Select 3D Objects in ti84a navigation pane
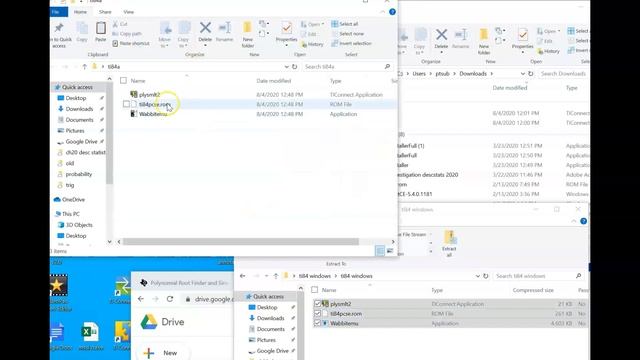The height and width of the screenshot is (360, 640). click(x=79, y=225)
